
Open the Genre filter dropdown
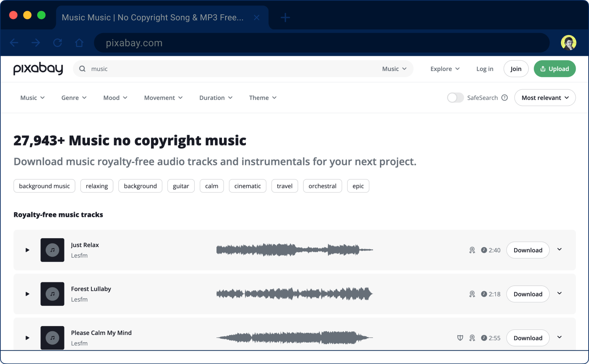tap(74, 97)
